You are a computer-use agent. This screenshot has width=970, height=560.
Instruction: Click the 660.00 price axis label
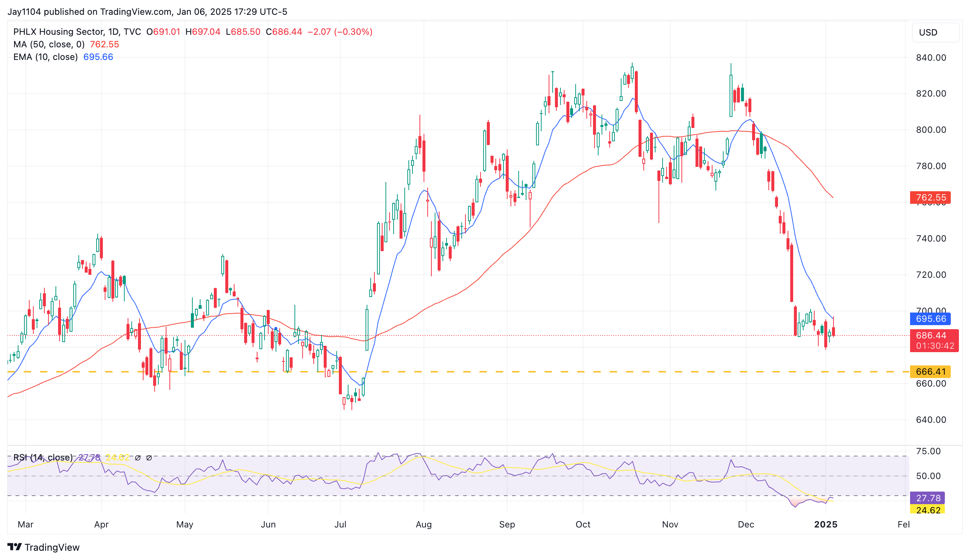click(x=931, y=384)
